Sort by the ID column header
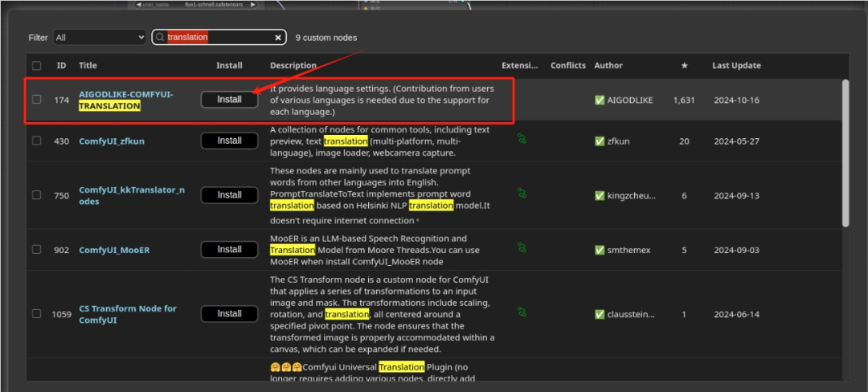This screenshot has height=392, width=868. (61, 65)
